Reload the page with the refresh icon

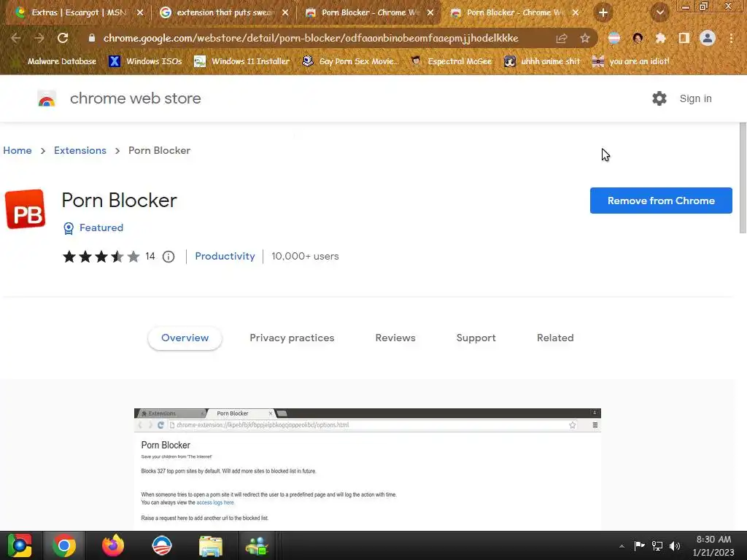[x=63, y=38]
